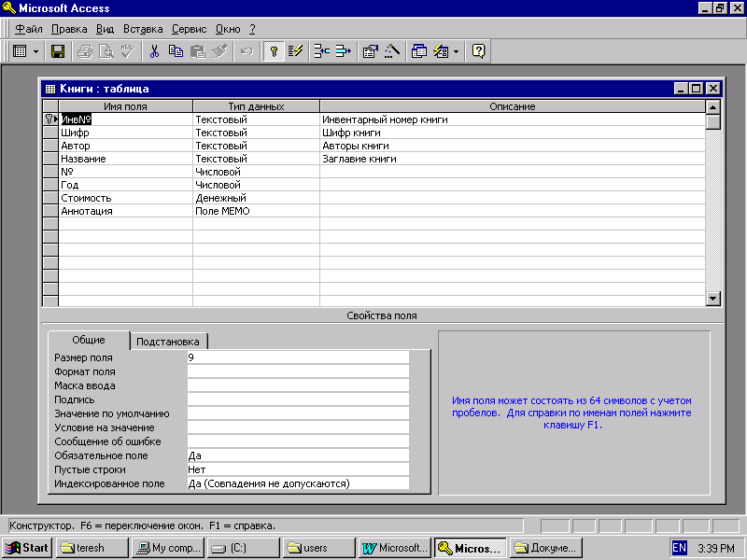Click scroll up arrow in field grid

click(x=712, y=107)
